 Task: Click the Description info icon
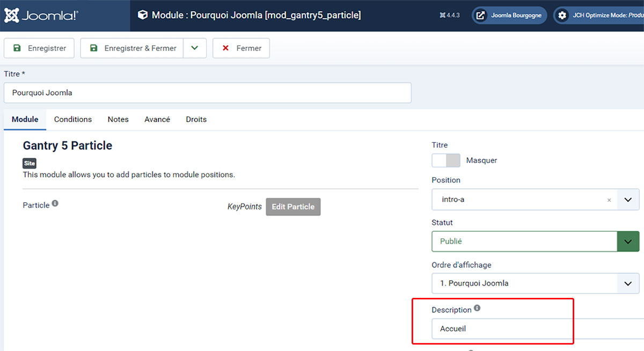point(477,309)
